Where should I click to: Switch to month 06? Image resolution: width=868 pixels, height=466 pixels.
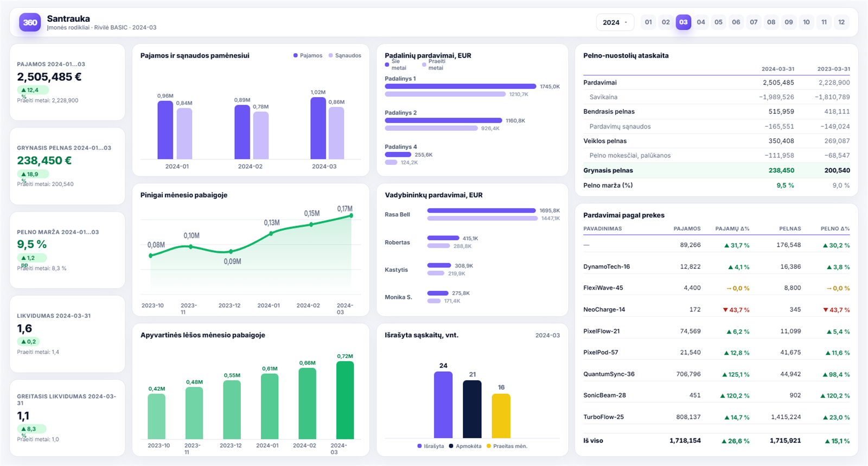(x=736, y=22)
